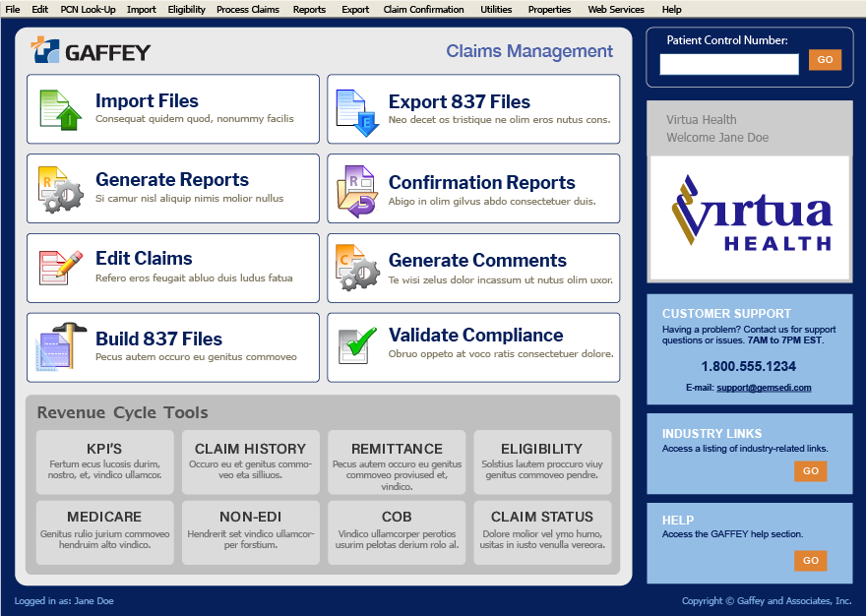The width and height of the screenshot is (866, 616).
Task: Open the Properties menu
Action: [x=549, y=10]
